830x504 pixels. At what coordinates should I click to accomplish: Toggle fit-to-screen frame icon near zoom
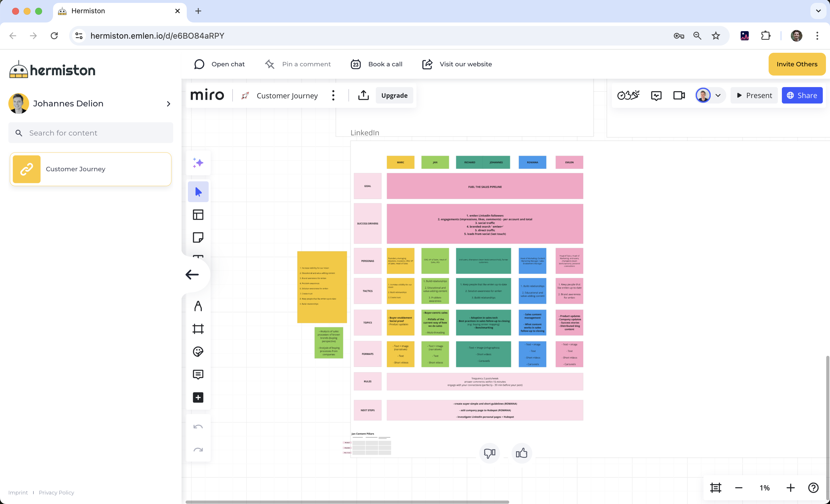[716, 488]
